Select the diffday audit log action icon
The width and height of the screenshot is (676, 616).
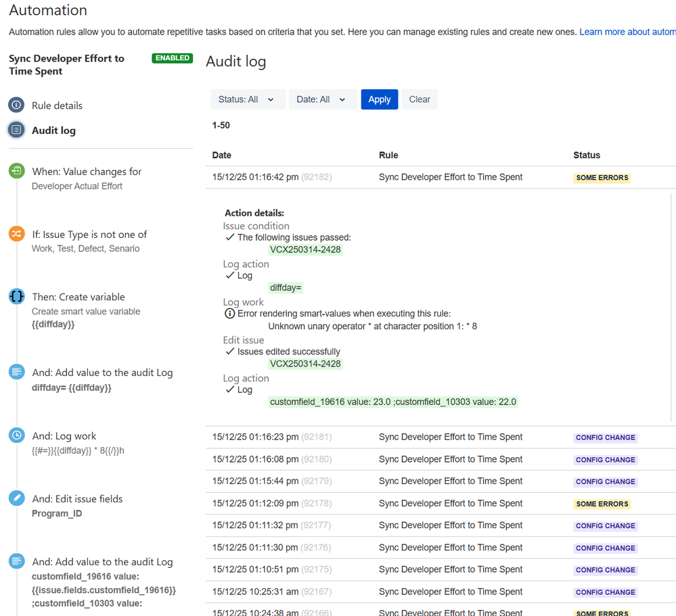16,372
